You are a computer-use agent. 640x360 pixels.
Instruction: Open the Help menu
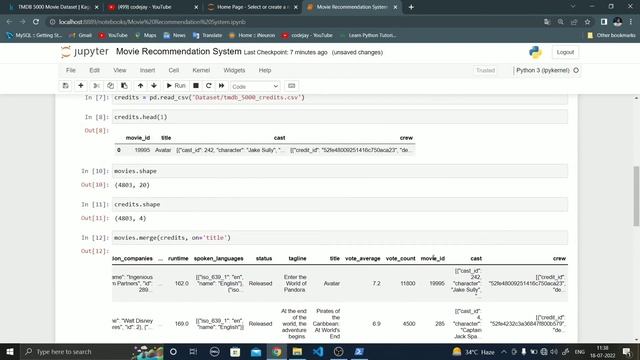(265, 70)
